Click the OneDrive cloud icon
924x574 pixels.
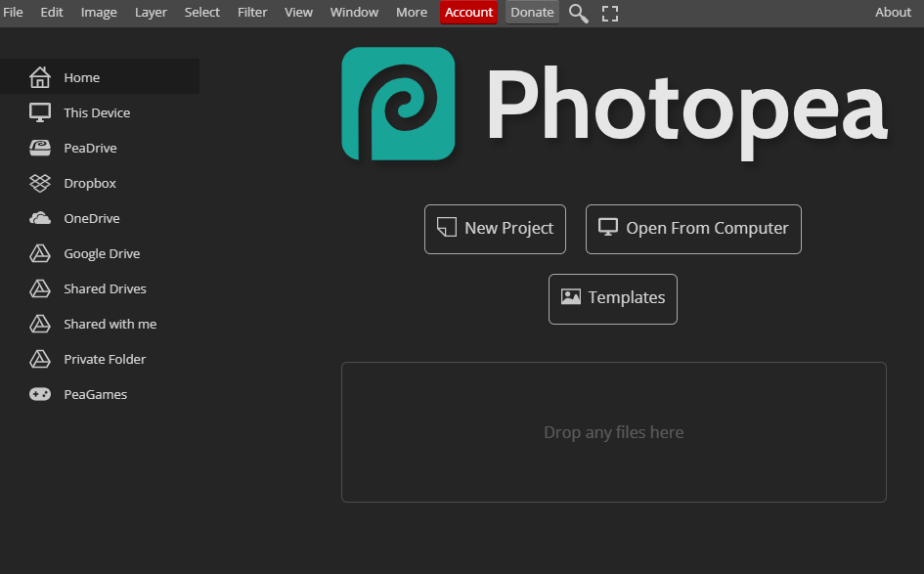click(40, 218)
